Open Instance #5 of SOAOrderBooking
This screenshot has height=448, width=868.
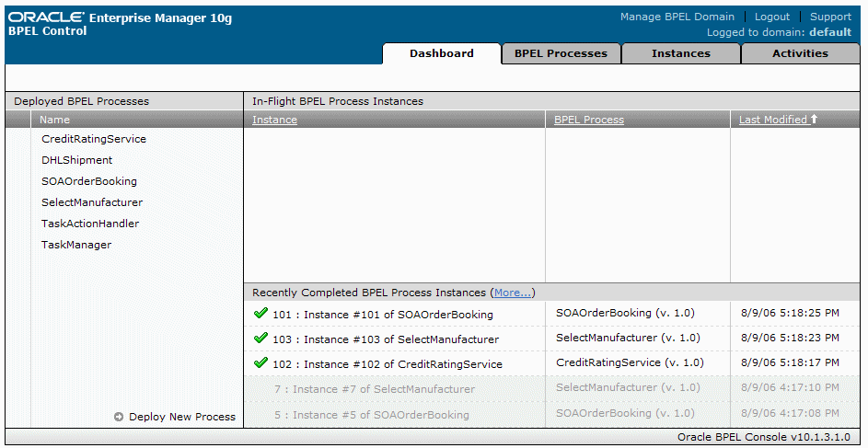click(372, 415)
